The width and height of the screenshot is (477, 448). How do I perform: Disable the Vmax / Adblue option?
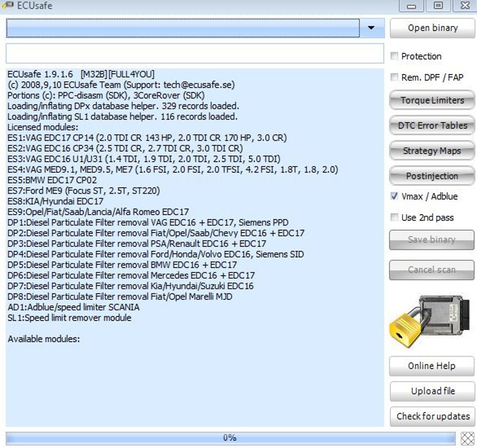[x=394, y=196]
